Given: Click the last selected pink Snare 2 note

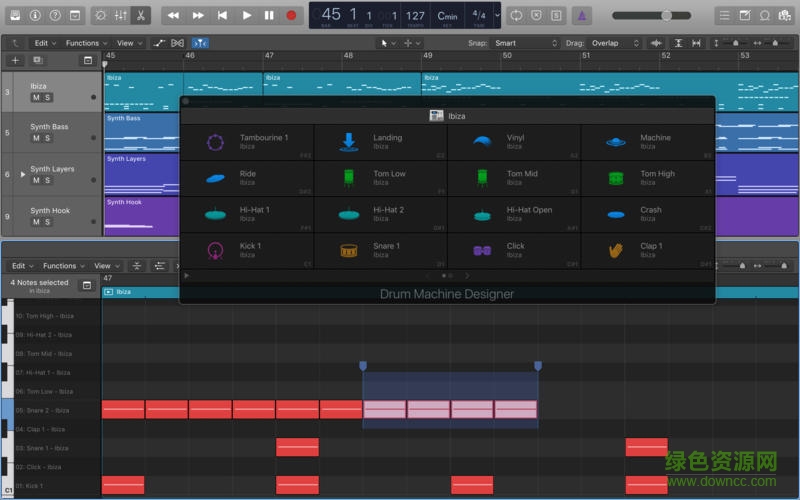Looking at the screenshot, I should (x=516, y=409).
